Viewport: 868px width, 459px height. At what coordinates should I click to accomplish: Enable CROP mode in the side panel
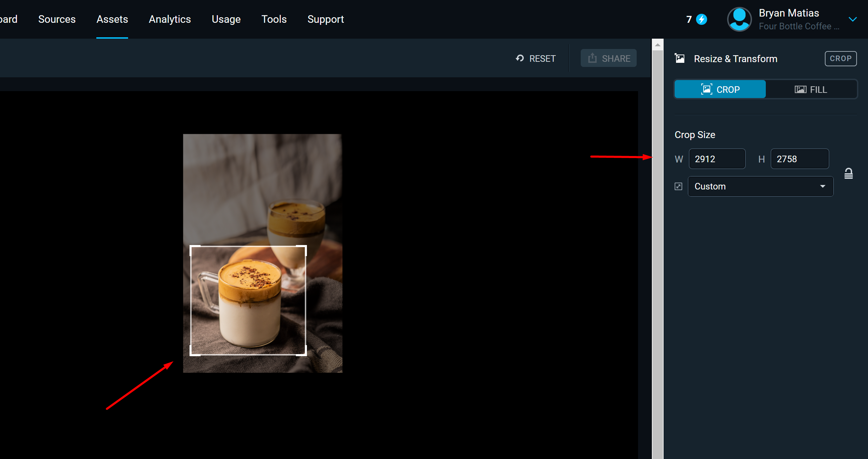(x=720, y=89)
